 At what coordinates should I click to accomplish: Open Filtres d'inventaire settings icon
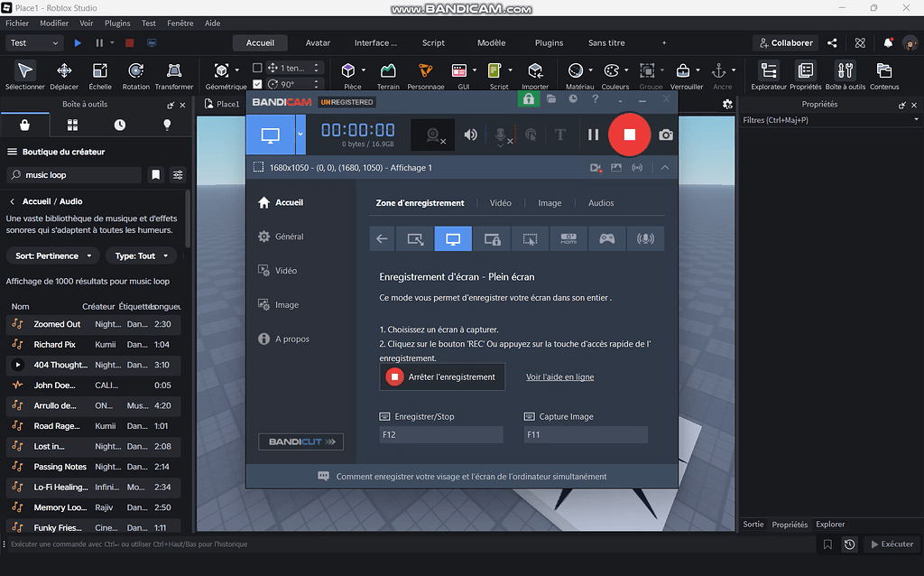pyautogui.click(x=178, y=174)
